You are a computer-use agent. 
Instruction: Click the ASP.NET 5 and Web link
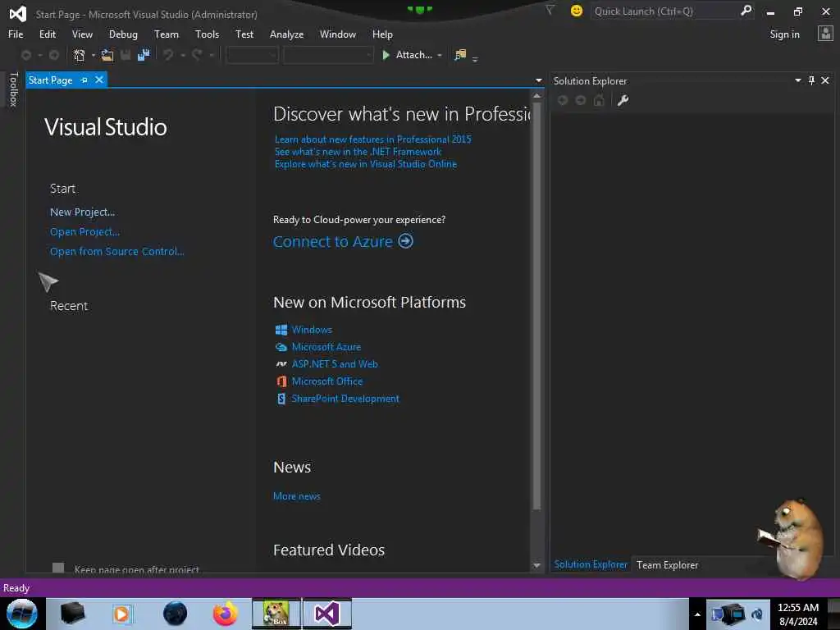[335, 364]
